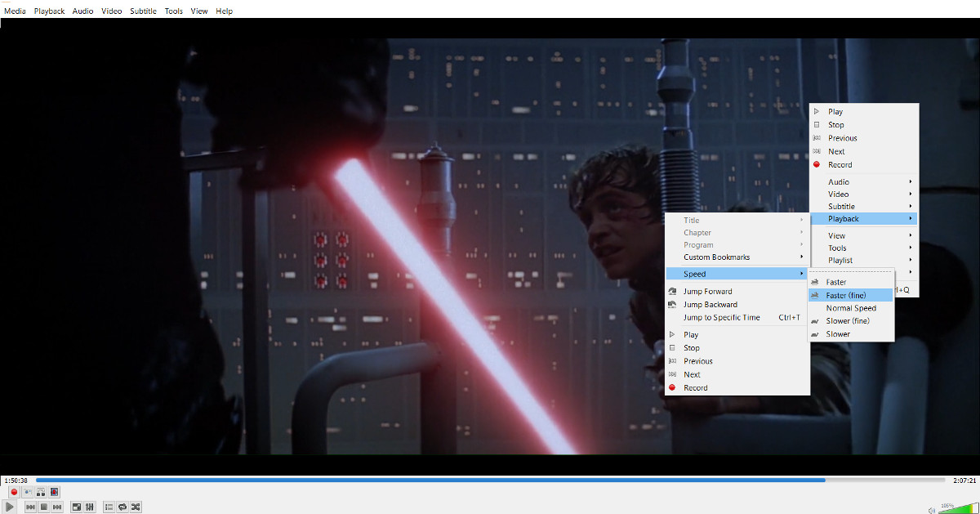
Task: Choose Faster (fine) speed option
Action: (852, 295)
